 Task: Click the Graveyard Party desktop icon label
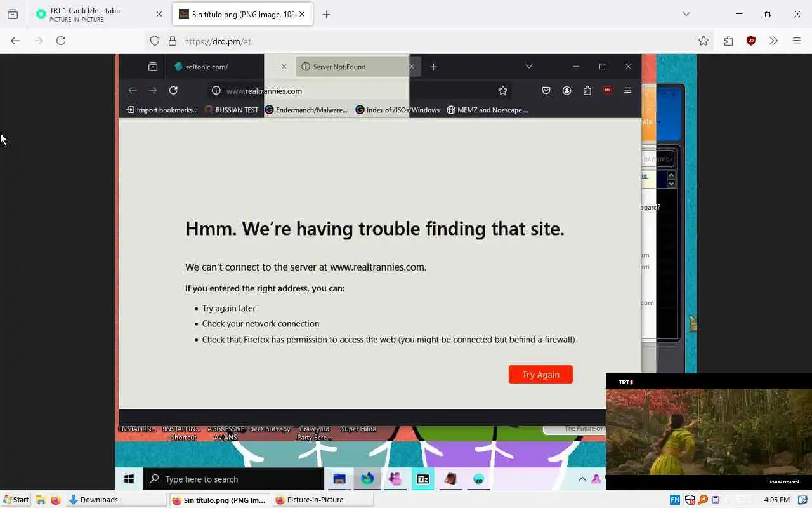click(x=314, y=433)
